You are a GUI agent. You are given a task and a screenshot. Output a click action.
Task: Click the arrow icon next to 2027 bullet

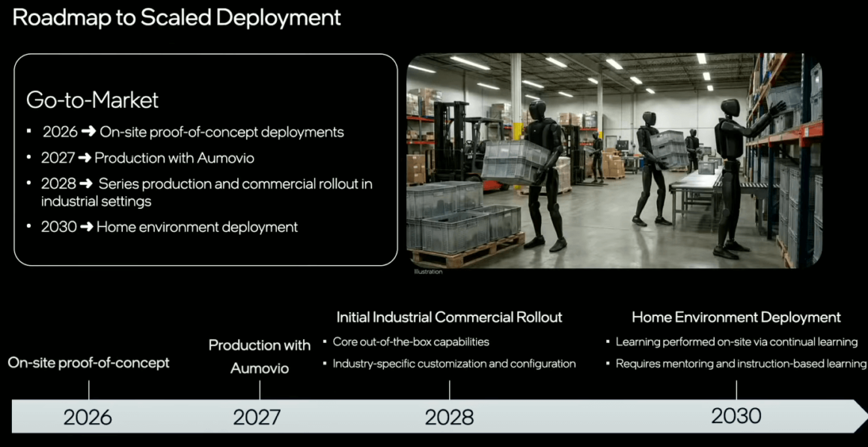(x=85, y=158)
